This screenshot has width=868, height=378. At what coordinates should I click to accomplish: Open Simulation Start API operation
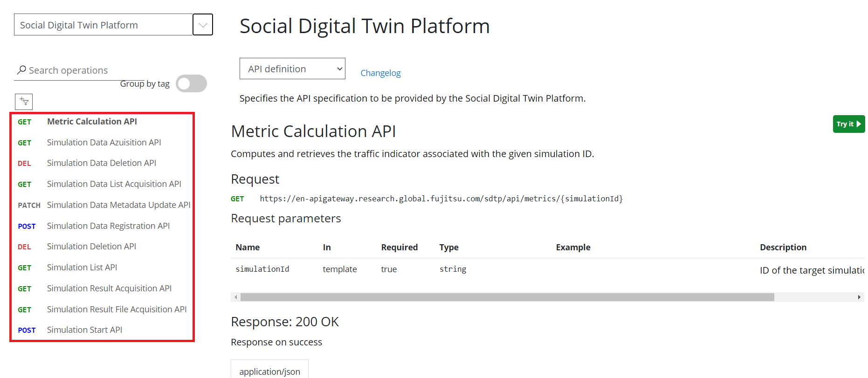84,330
